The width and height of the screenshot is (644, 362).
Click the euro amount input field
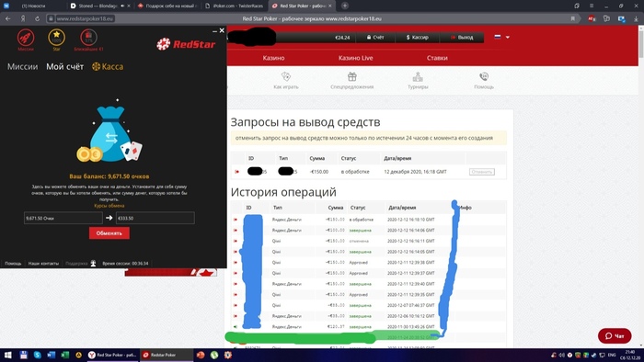tap(155, 218)
